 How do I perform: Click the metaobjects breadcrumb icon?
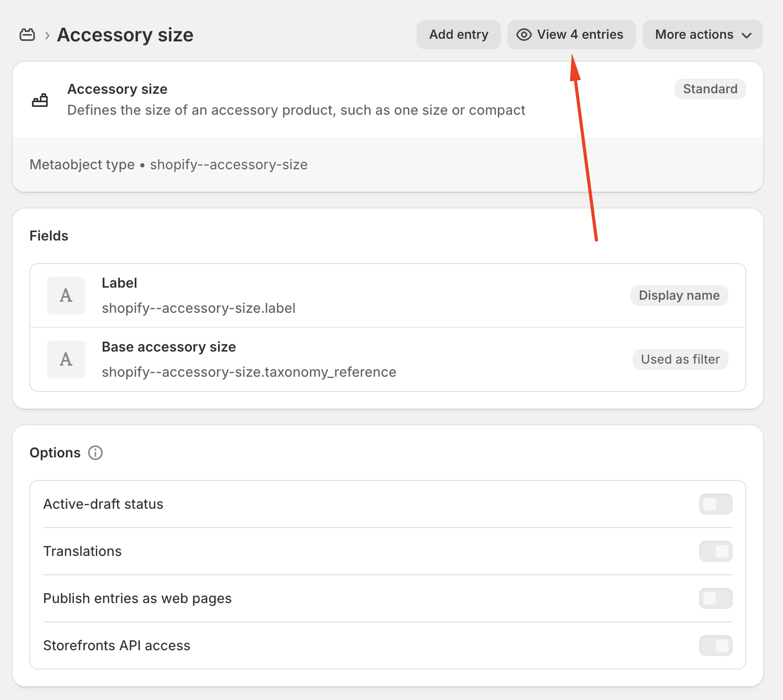point(27,35)
